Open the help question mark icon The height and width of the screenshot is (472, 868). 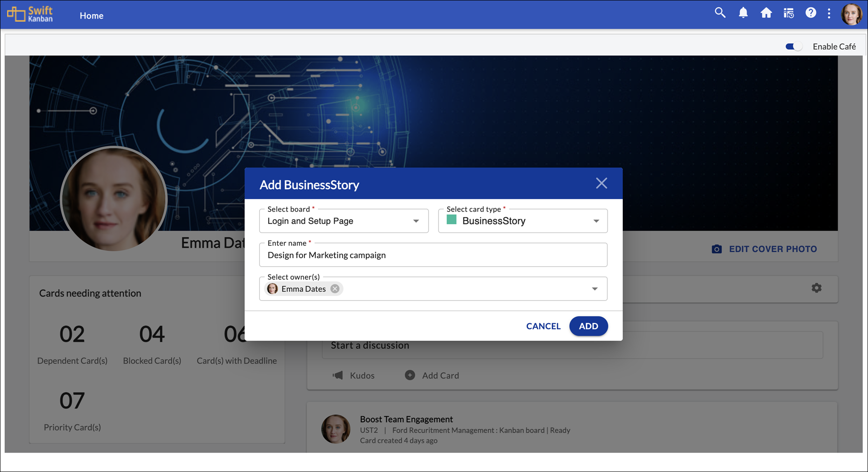tap(811, 13)
